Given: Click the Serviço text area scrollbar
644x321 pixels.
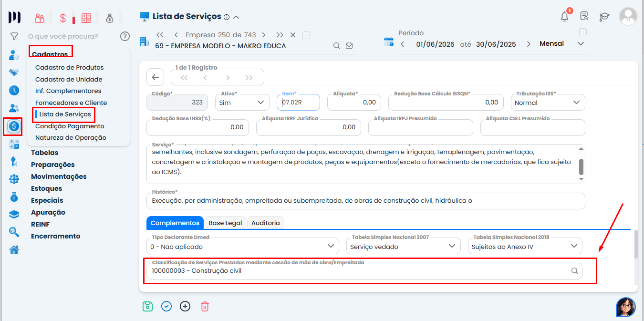Looking at the screenshot, I should (581, 167).
